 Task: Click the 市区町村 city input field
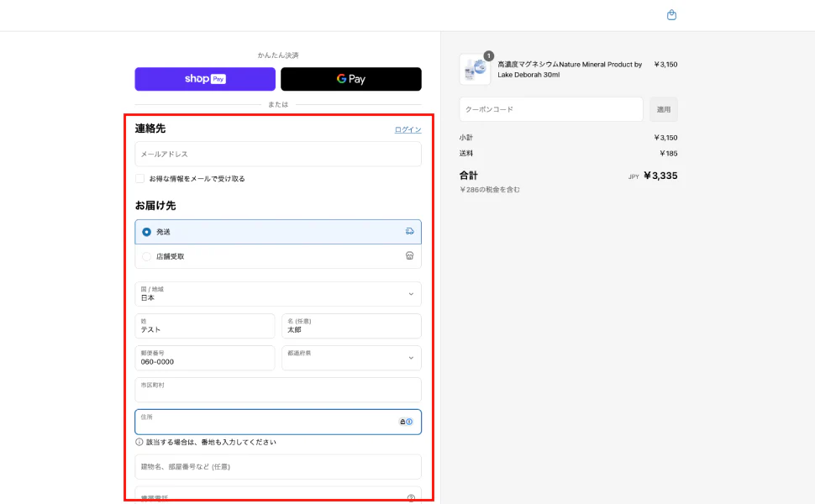[x=277, y=390]
